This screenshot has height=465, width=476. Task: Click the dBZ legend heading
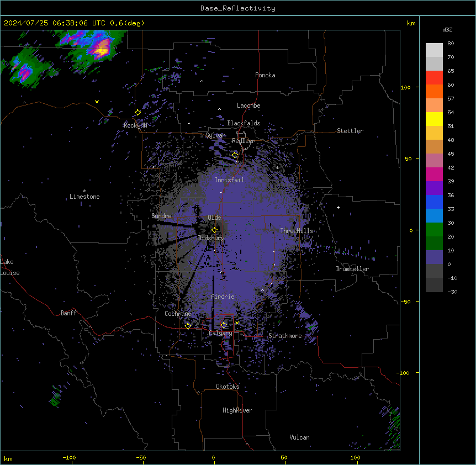coord(447,30)
